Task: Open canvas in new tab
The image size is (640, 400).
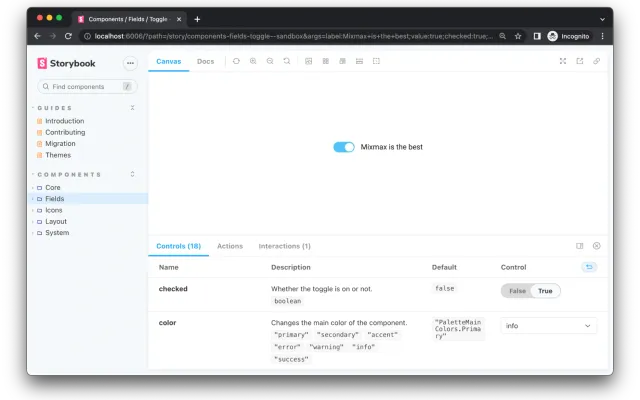Action: click(x=580, y=61)
